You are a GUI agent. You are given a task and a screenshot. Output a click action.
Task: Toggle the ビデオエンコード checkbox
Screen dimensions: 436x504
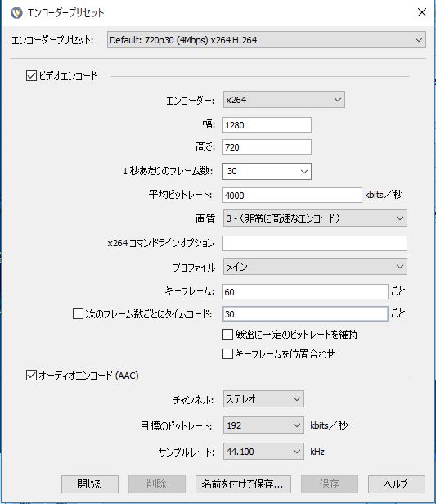pyautogui.click(x=31, y=76)
